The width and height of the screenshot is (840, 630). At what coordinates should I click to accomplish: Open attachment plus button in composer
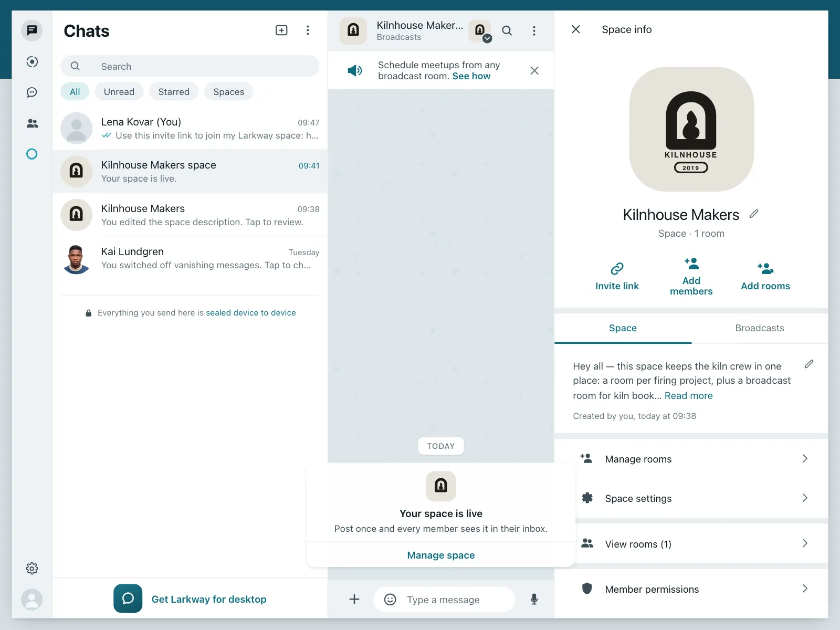(x=354, y=599)
